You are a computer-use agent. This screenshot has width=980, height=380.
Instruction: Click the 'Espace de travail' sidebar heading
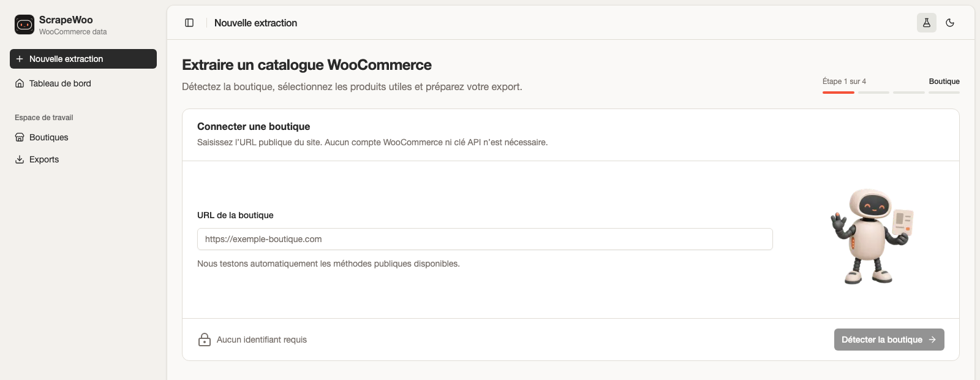[44, 118]
